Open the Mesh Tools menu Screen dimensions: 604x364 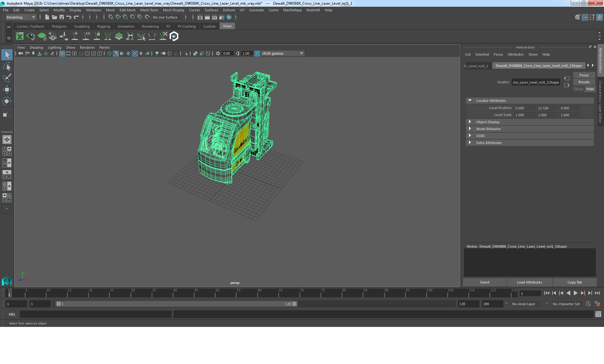point(149,10)
